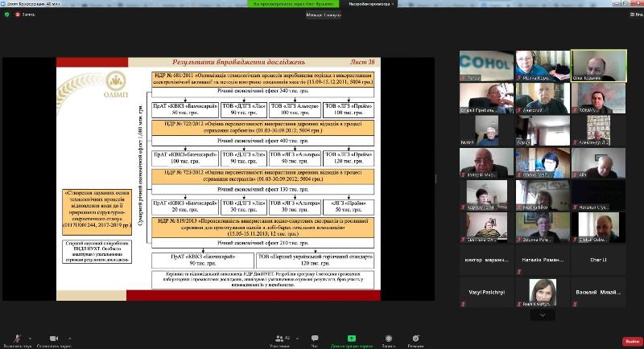Select the Наталія Роман... participant tile
The width and height of the screenshot is (644, 349).
click(543, 260)
